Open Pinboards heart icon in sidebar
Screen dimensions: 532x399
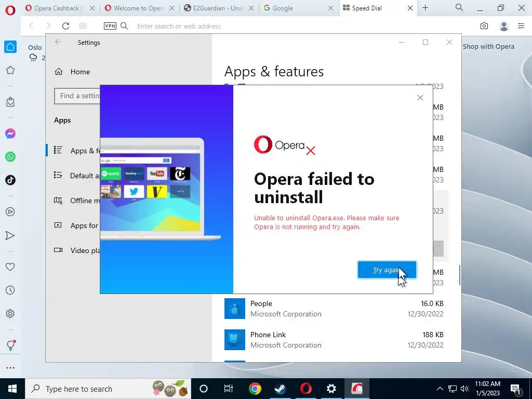click(x=10, y=267)
